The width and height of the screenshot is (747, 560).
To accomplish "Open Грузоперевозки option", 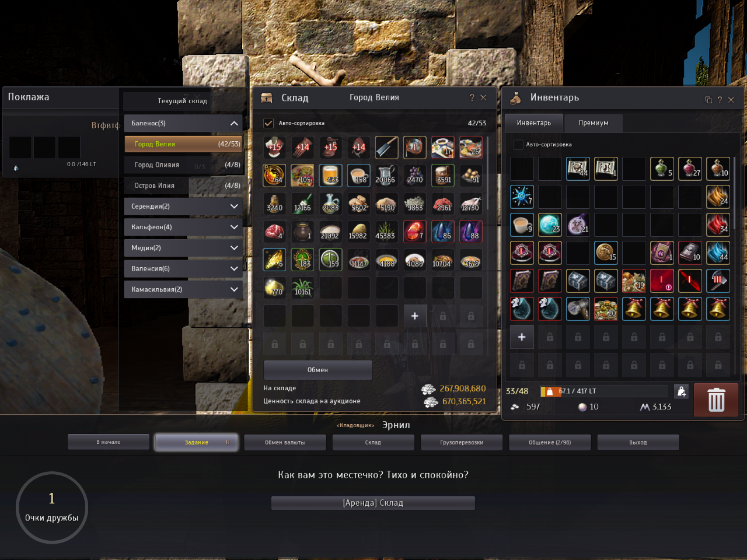I will pos(462,442).
